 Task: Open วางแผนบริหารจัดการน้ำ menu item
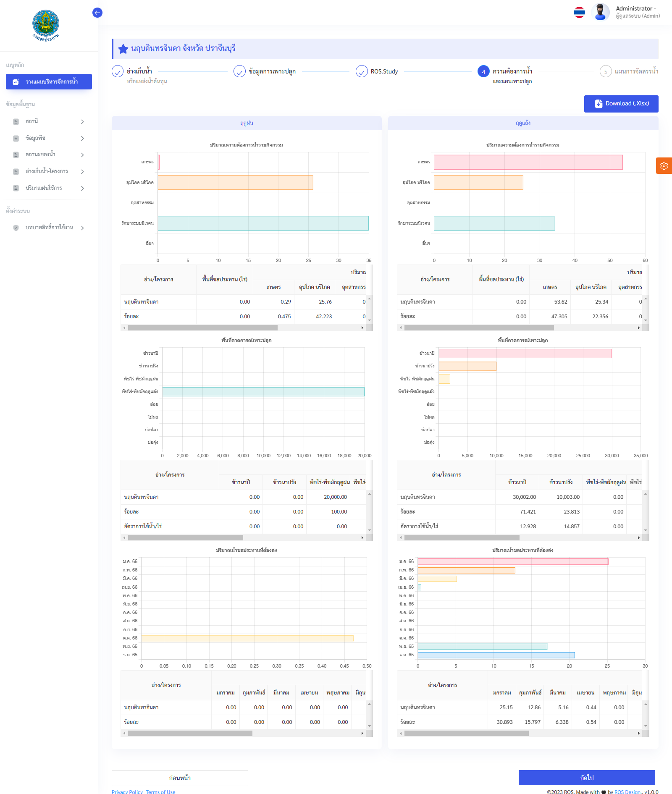click(49, 82)
